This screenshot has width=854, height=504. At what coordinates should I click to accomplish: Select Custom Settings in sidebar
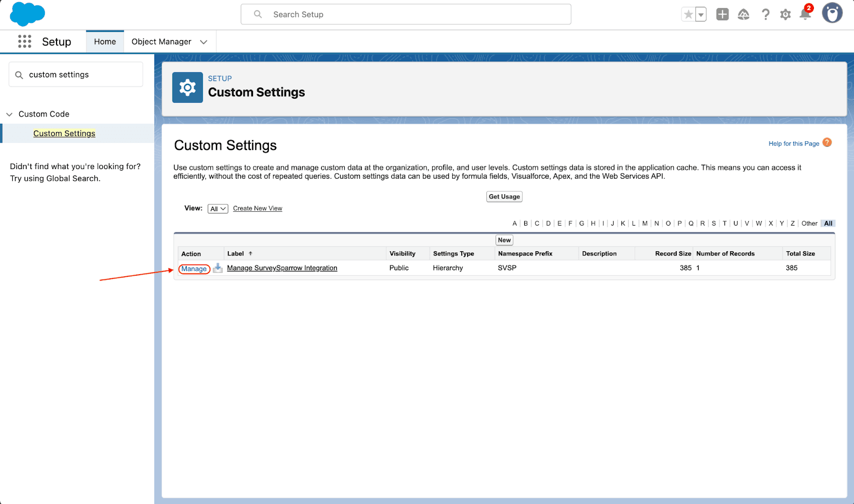coord(64,133)
